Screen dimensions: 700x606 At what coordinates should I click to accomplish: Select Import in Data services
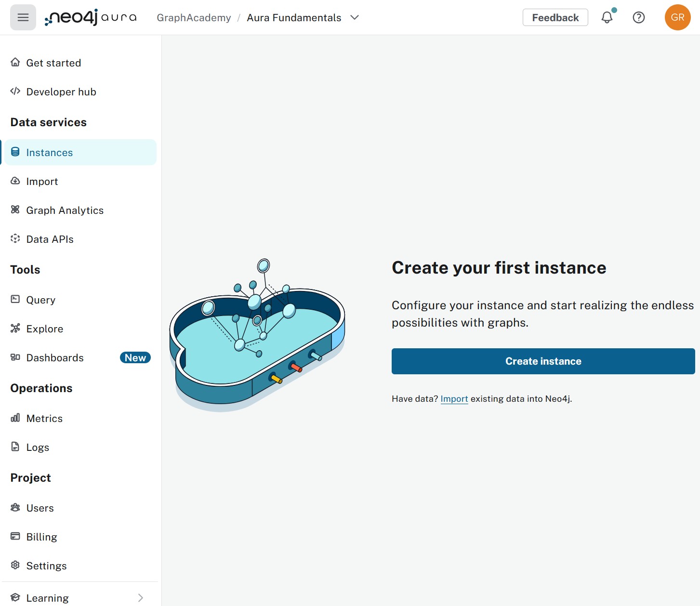(x=42, y=182)
